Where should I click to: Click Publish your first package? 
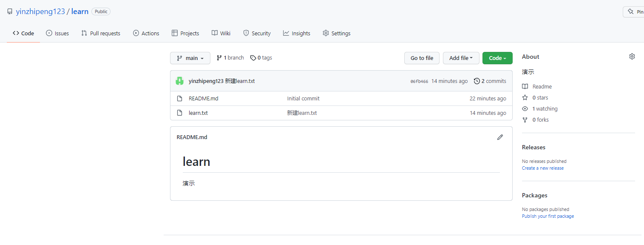[548, 216]
